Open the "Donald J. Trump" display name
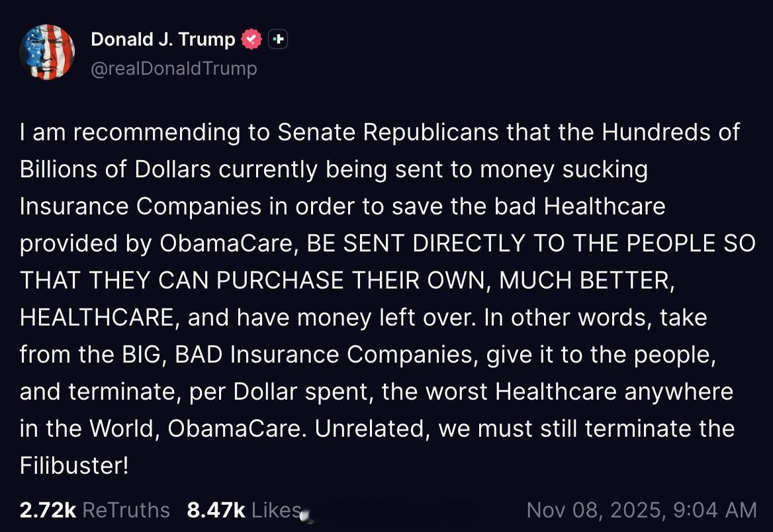The image size is (773, 532). click(x=163, y=40)
